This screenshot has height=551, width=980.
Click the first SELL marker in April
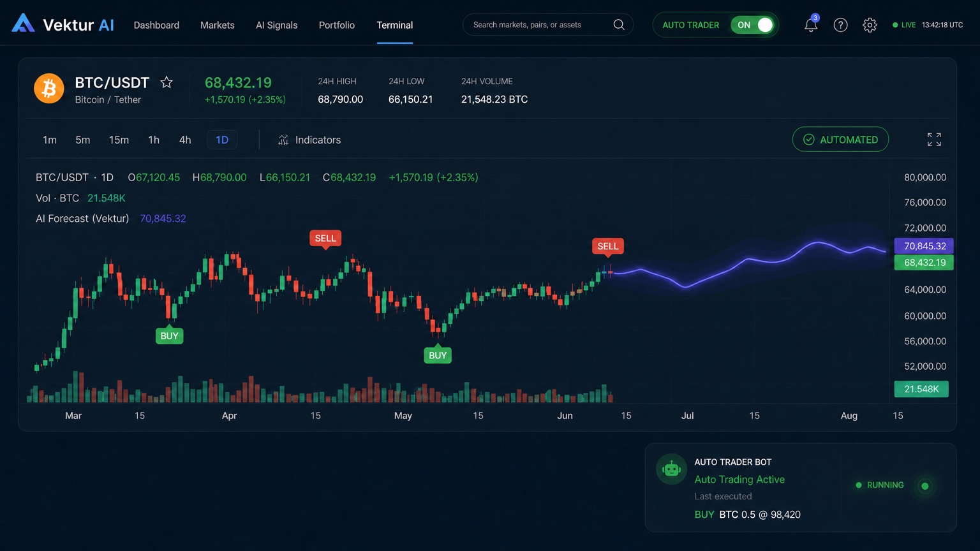coord(325,239)
